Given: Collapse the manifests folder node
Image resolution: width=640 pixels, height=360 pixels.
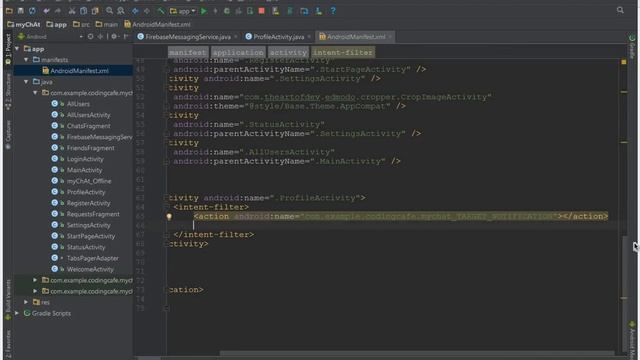Looking at the screenshot, I should [26, 60].
